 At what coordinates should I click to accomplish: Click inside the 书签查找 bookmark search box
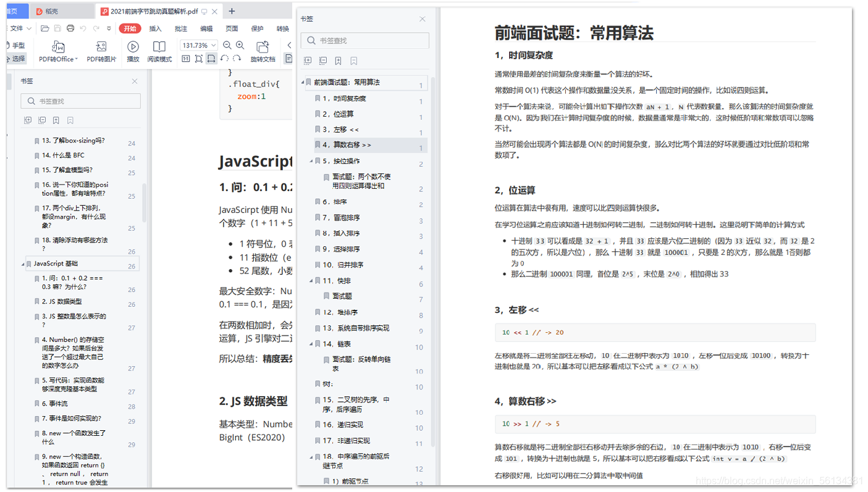[x=364, y=40]
